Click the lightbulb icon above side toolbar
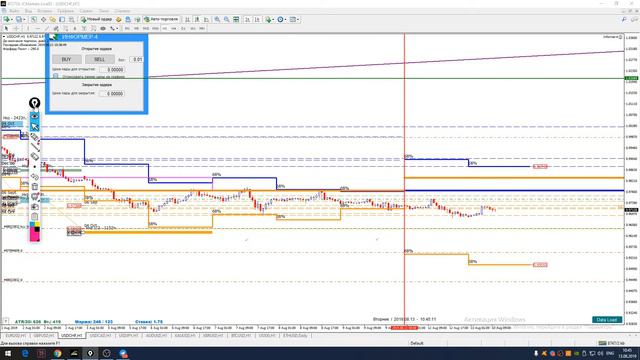Image resolution: width=640 pixels, height=360 pixels. pyautogui.click(x=34, y=103)
